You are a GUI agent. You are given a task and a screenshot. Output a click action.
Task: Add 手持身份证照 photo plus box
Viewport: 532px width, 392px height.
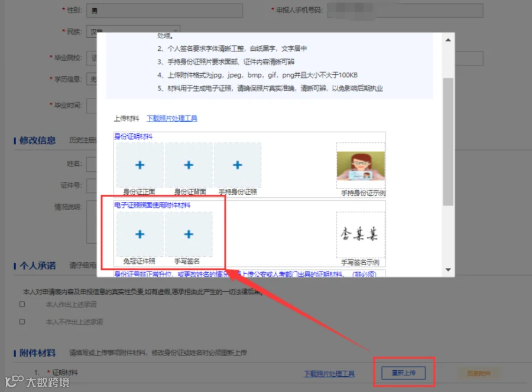tap(238, 165)
